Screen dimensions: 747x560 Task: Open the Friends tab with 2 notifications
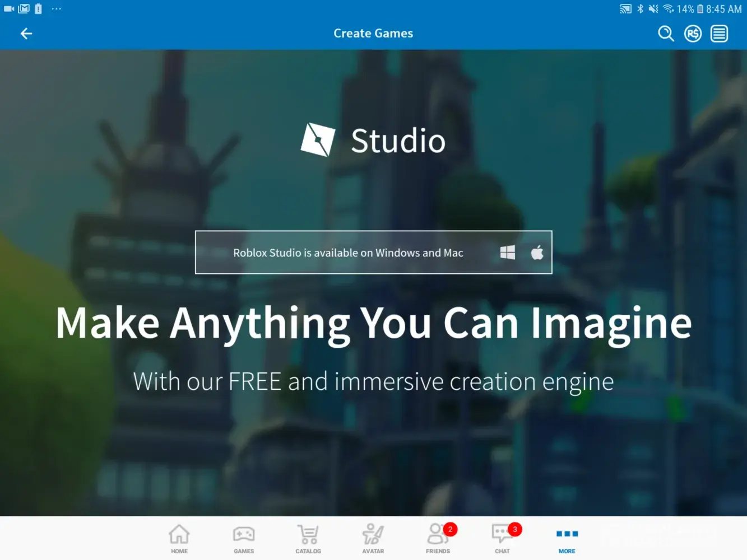pos(438,538)
